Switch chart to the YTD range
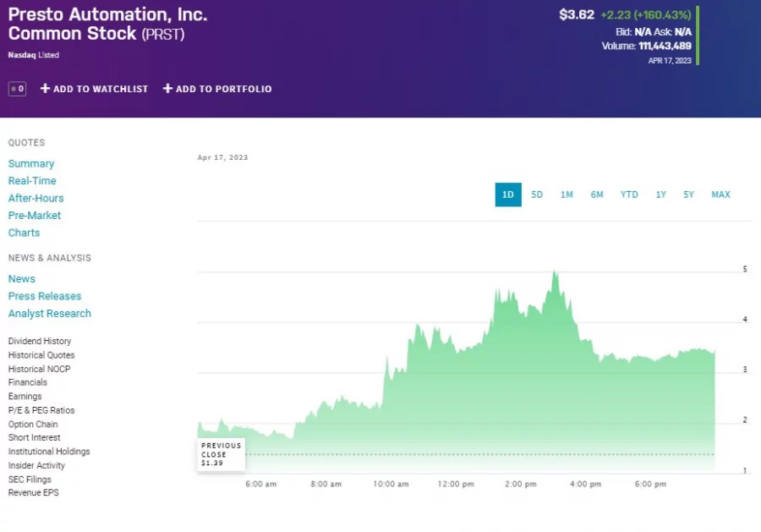This screenshot has width=761, height=532. click(x=628, y=195)
